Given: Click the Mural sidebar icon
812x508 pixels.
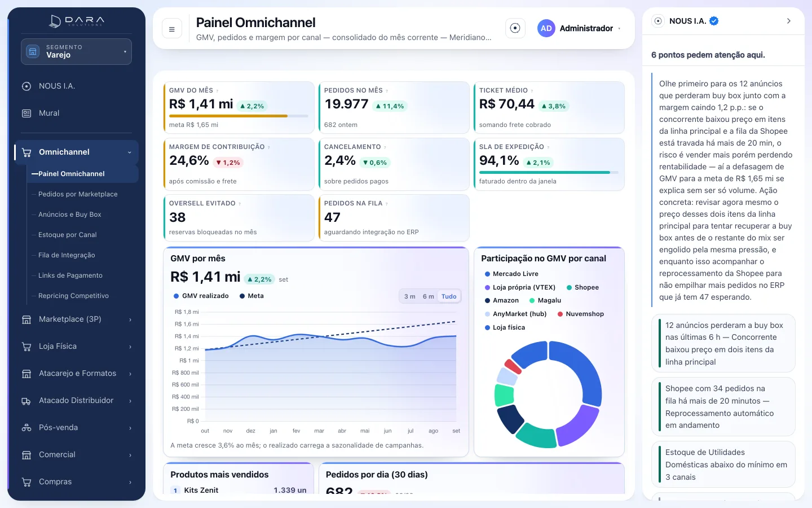Looking at the screenshot, I should point(27,113).
